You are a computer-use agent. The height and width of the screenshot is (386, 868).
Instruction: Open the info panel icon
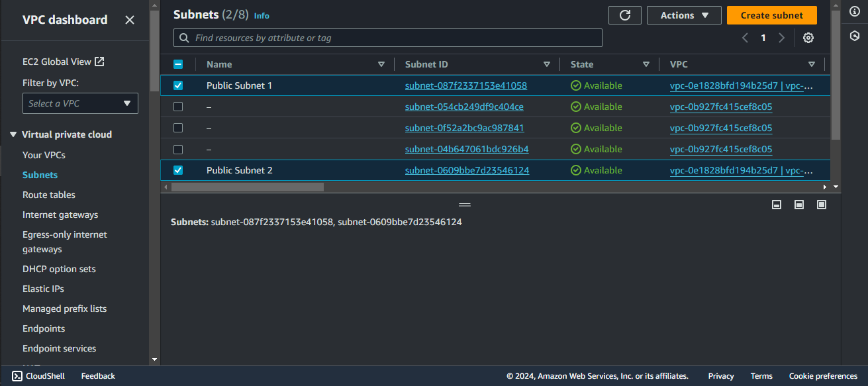click(855, 11)
